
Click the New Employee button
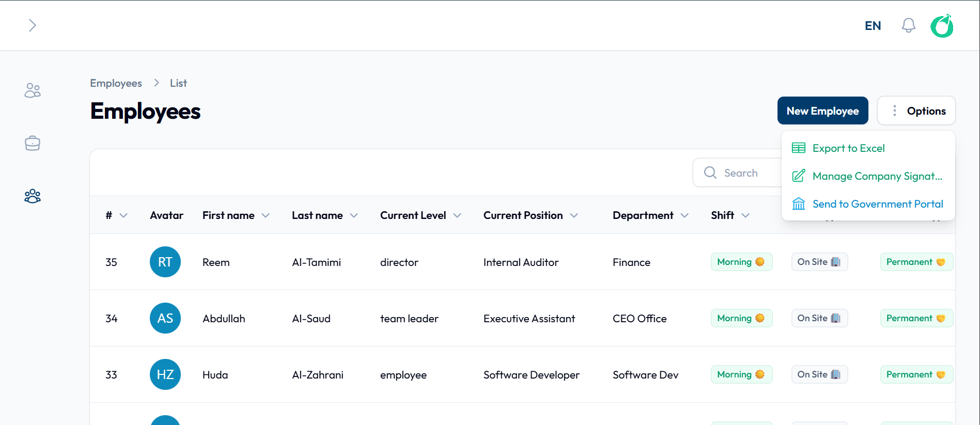(x=822, y=111)
